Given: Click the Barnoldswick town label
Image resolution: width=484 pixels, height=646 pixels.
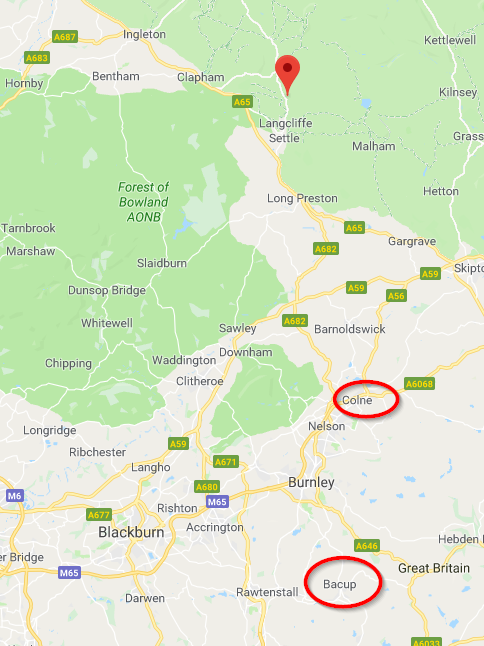Looking at the screenshot, I should pyautogui.click(x=350, y=329).
